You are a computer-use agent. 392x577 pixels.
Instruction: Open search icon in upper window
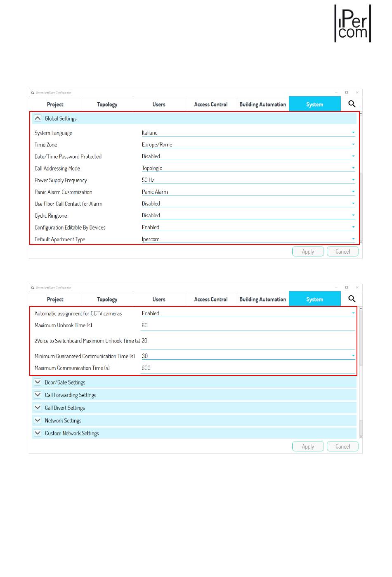pyautogui.click(x=352, y=104)
